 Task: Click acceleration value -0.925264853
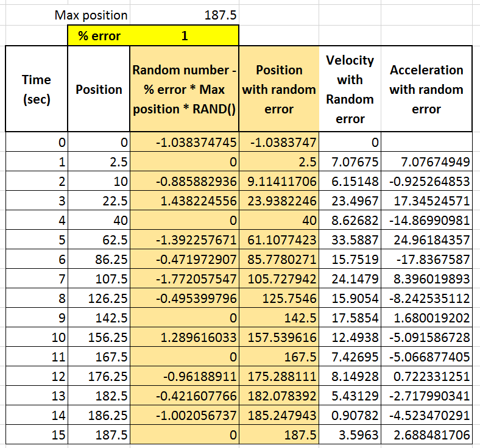[426, 181]
